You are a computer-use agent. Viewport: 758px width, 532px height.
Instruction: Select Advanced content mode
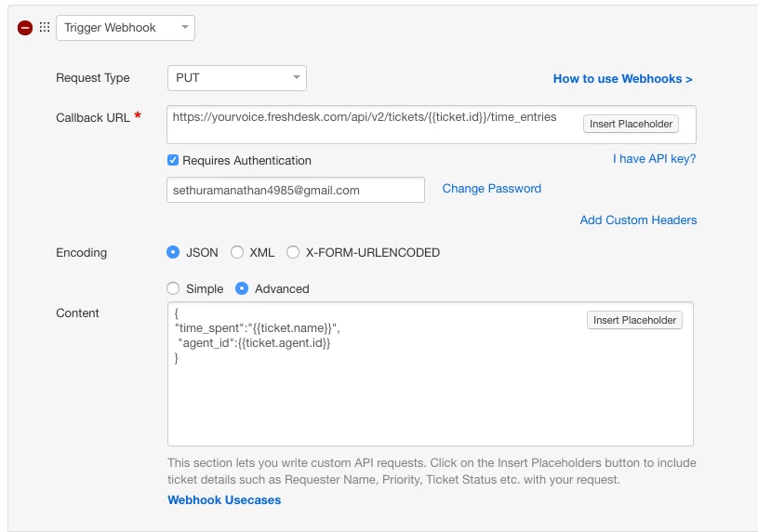241,288
